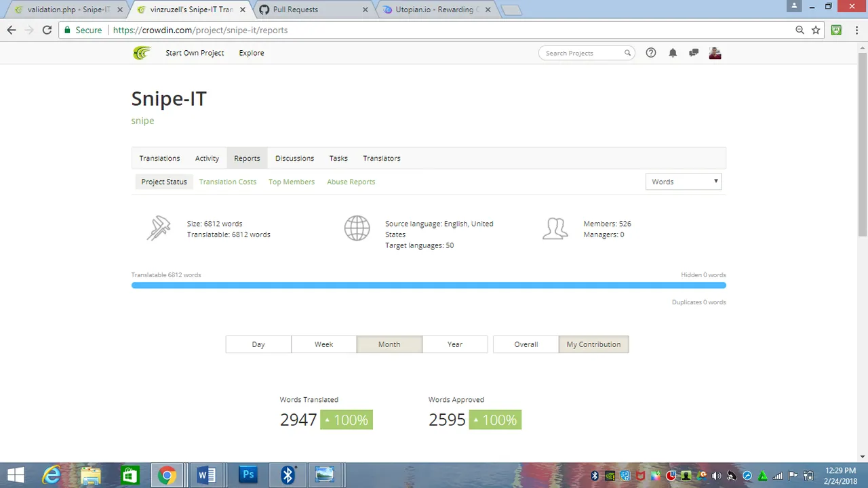Switch to Overall statistics
868x488 pixels.
526,344
